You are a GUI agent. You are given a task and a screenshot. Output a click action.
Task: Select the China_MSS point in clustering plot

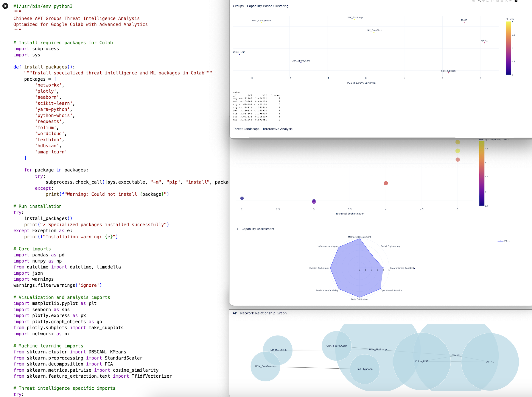click(x=239, y=54)
